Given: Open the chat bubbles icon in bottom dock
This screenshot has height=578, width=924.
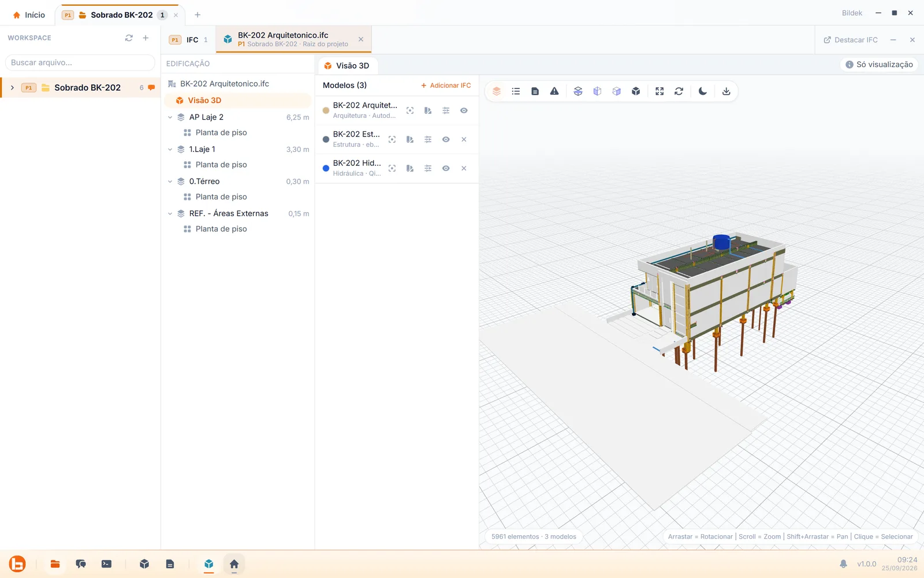Looking at the screenshot, I should pos(81,564).
